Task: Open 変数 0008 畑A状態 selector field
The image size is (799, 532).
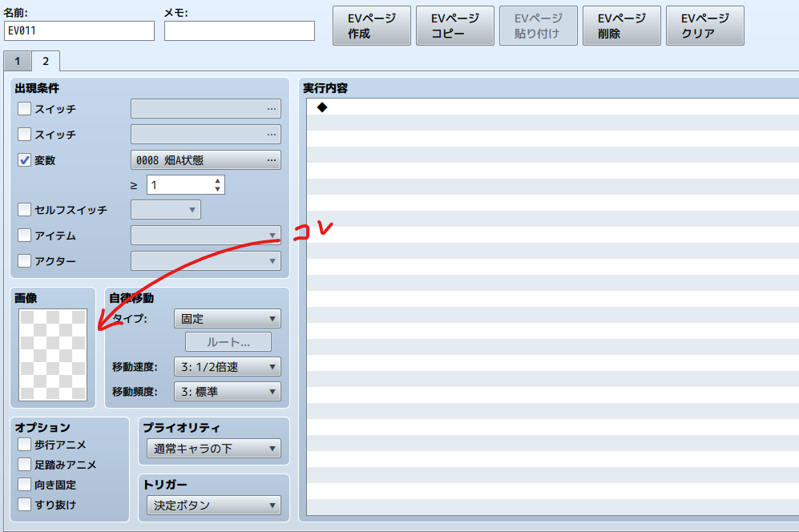Action: (206, 160)
